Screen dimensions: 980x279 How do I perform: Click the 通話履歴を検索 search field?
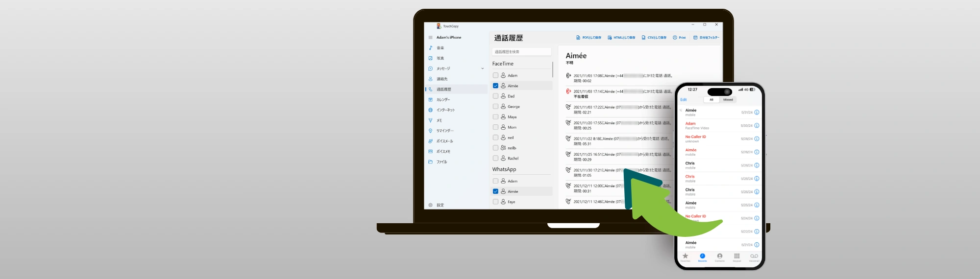point(522,52)
